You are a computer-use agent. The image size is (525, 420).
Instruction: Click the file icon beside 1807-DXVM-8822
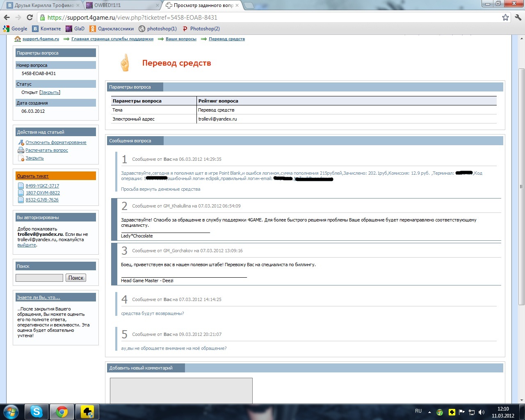pos(21,193)
